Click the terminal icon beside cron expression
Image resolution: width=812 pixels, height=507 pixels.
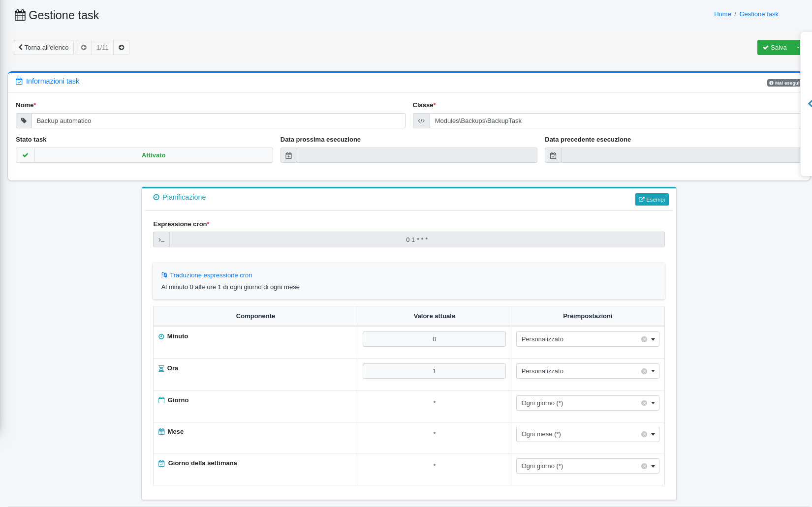pyautogui.click(x=161, y=240)
